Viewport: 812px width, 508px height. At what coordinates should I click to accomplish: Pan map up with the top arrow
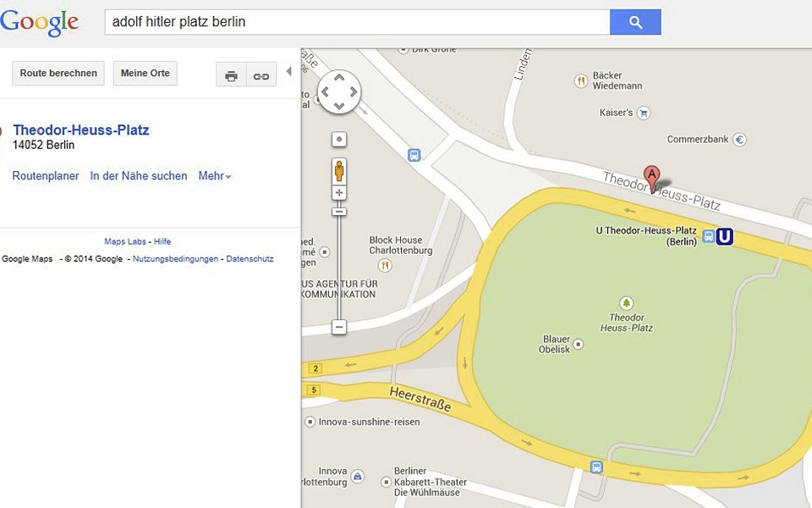pos(338,77)
